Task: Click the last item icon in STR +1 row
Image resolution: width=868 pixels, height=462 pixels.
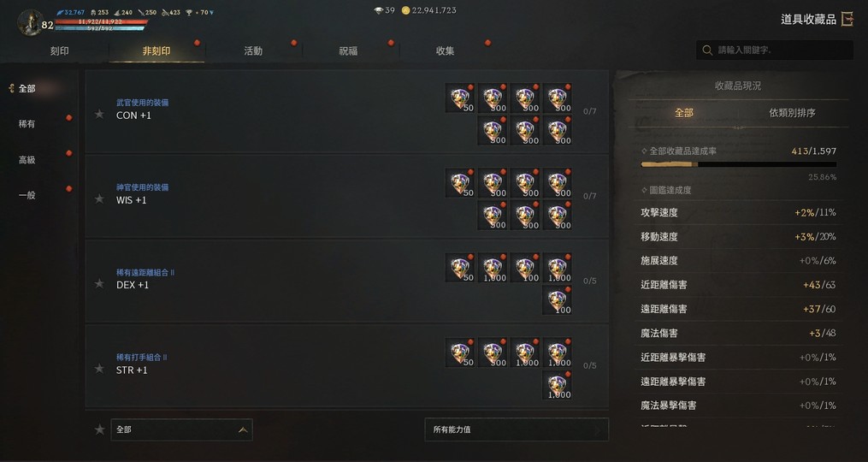Action: (x=558, y=385)
